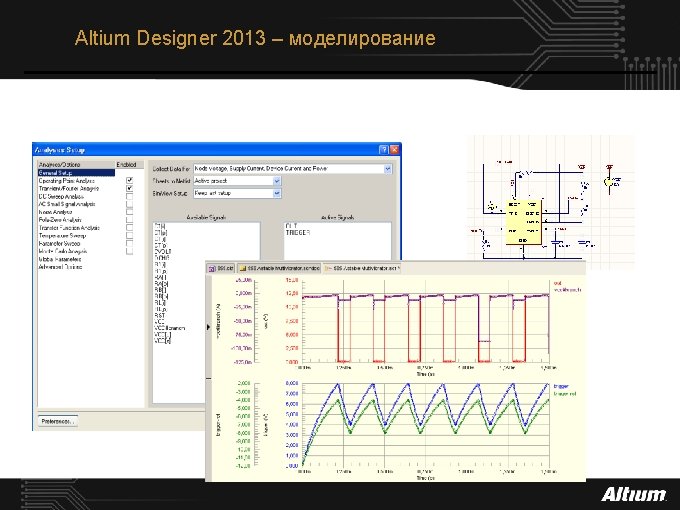Image resolution: width=680 pixels, height=510 pixels.
Task: Close the Analyses Setup dialog
Action: 394,150
